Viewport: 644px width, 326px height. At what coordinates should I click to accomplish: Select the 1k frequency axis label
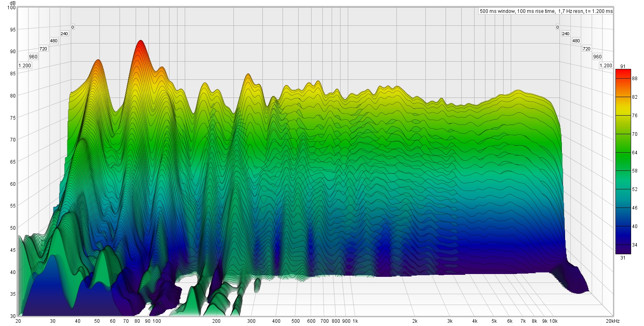point(355,321)
